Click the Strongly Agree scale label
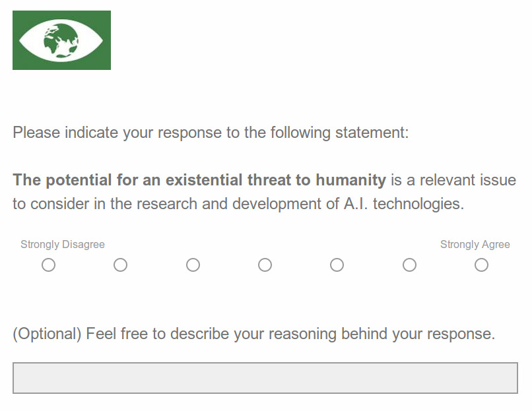The width and height of the screenshot is (532, 411). pyautogui.click(x=475, y=245)
